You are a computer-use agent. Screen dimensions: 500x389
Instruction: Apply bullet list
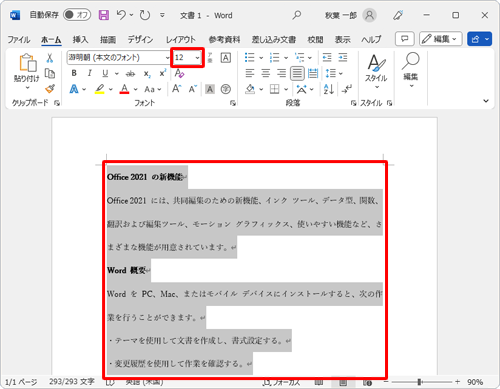point(249,58)
